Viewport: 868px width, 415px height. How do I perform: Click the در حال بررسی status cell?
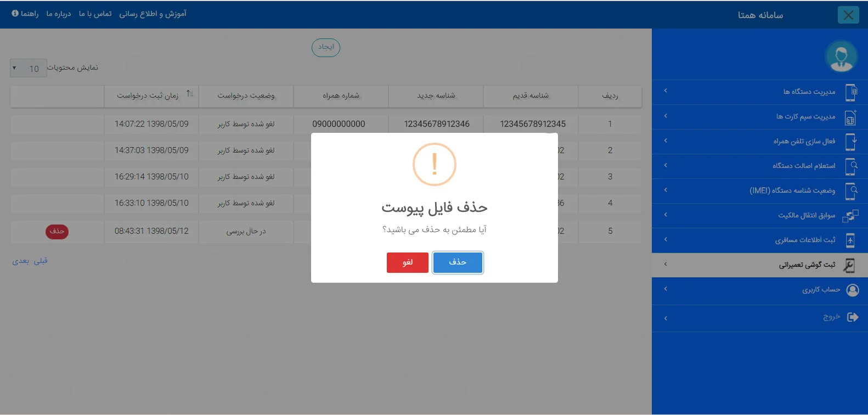(x=246, y=232)
